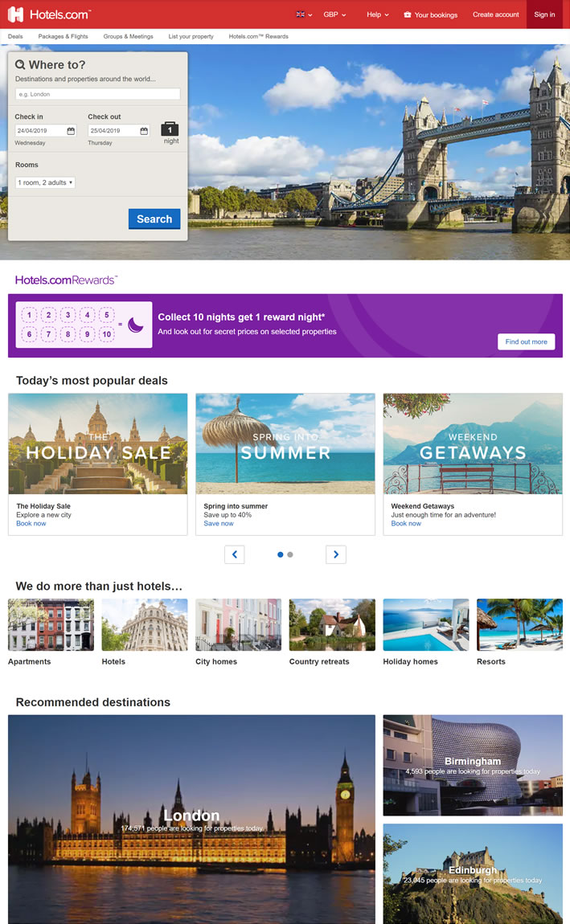This screenshot has height=924, width=570.
Task: Show previous deals with left arrow
Action: 235,554
